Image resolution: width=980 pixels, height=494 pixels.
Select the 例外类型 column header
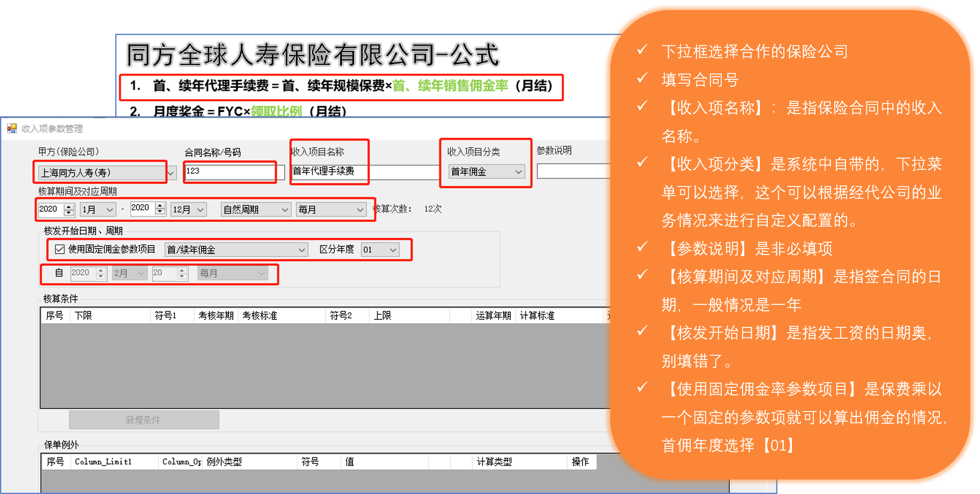(224, 462)
